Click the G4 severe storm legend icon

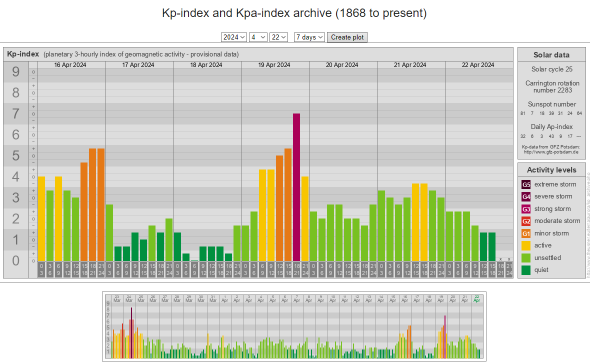526,196
